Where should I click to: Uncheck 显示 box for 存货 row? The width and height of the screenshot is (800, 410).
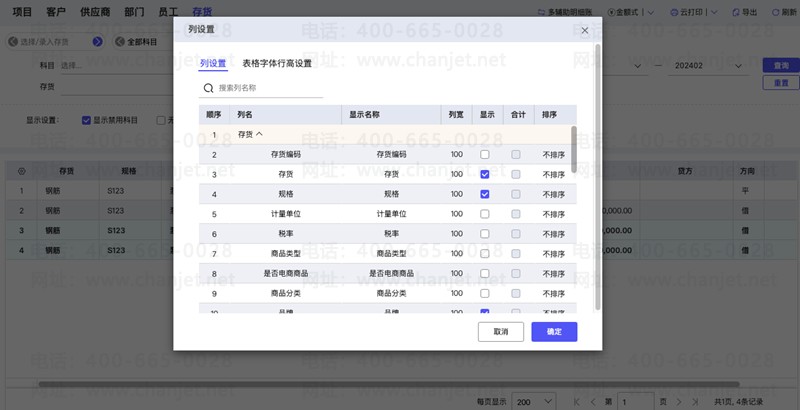pos(485,174)
